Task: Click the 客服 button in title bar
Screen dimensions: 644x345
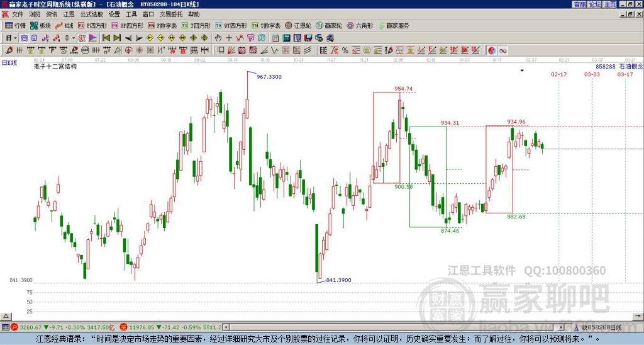Action: [579, 4]
